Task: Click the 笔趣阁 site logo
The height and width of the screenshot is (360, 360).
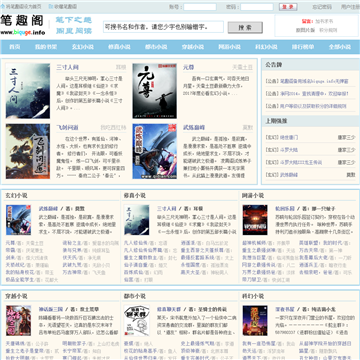Action: coord(23,24)
